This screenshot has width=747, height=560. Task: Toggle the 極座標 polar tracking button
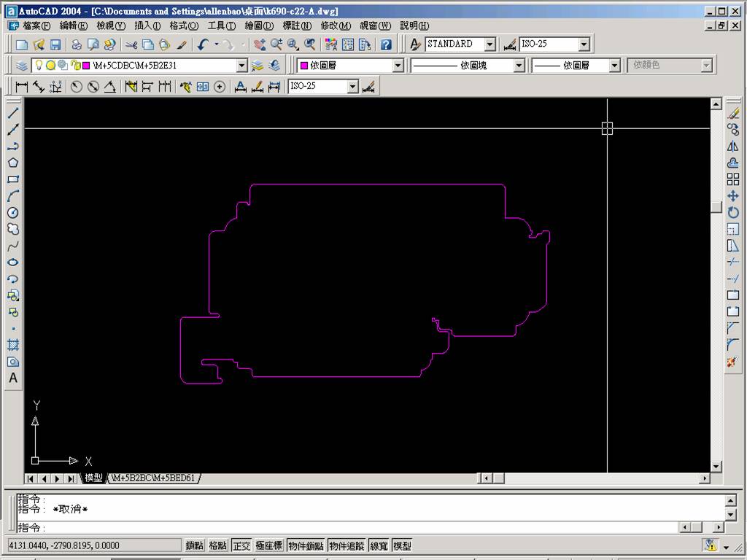click(x=268, y=545)
